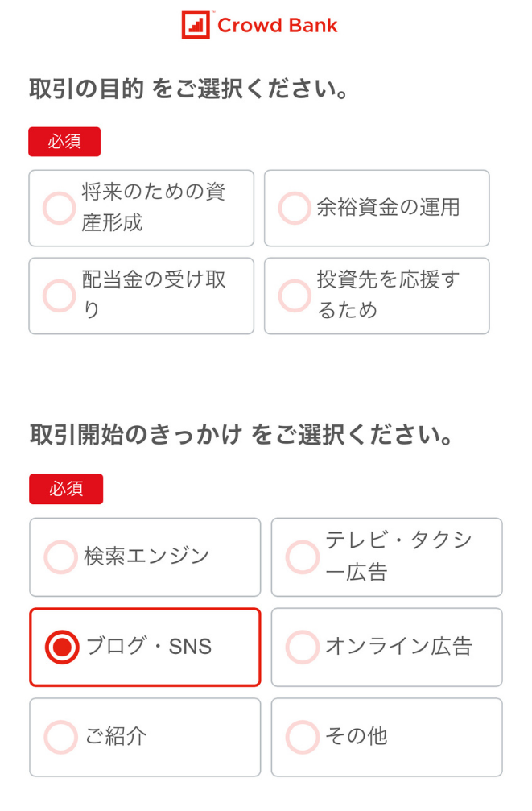
Task: Select the 将来のための資産形成 radio circle
Action: pos(60,208)
